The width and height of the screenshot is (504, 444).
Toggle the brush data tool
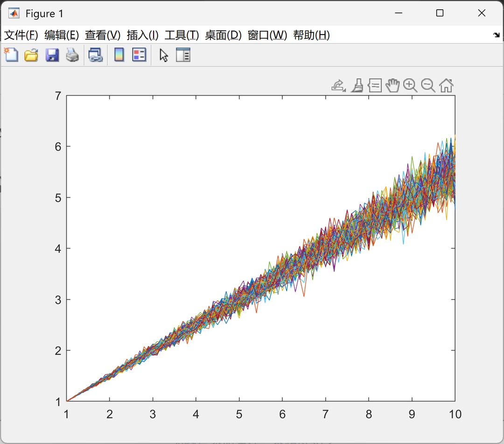(x=357, y=86)
